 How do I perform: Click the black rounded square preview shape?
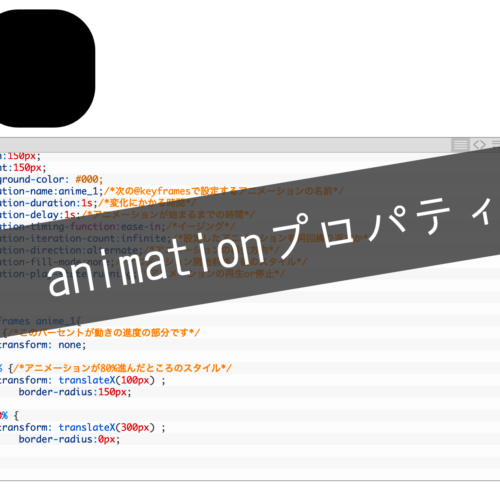[x=47, y=68]
